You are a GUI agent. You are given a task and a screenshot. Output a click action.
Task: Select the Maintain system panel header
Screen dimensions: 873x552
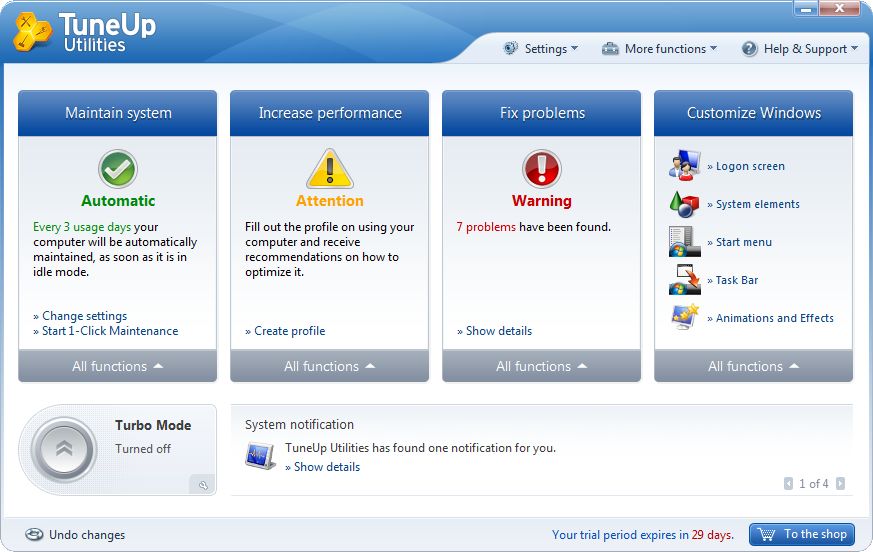coord(117,113)
